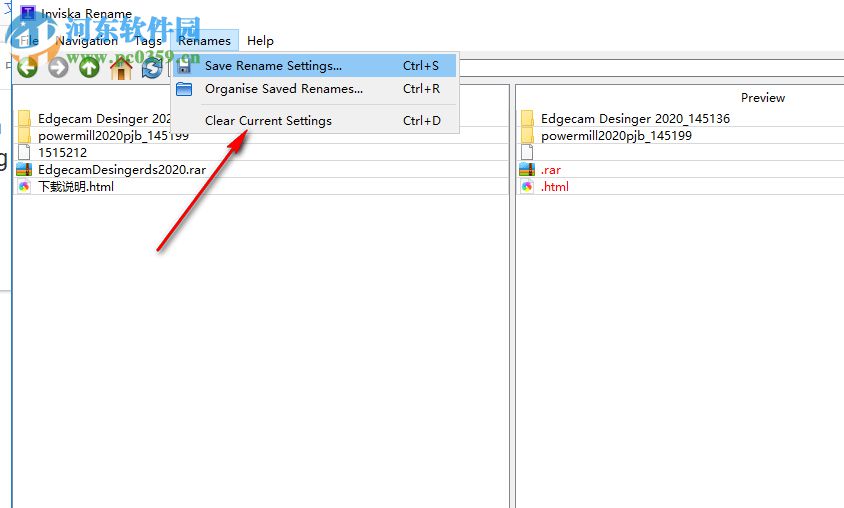This screenshot has height=508, width=844.
Task: Click Edgecam Desinger folder icon in Preview pane
Action: point(527,118)
